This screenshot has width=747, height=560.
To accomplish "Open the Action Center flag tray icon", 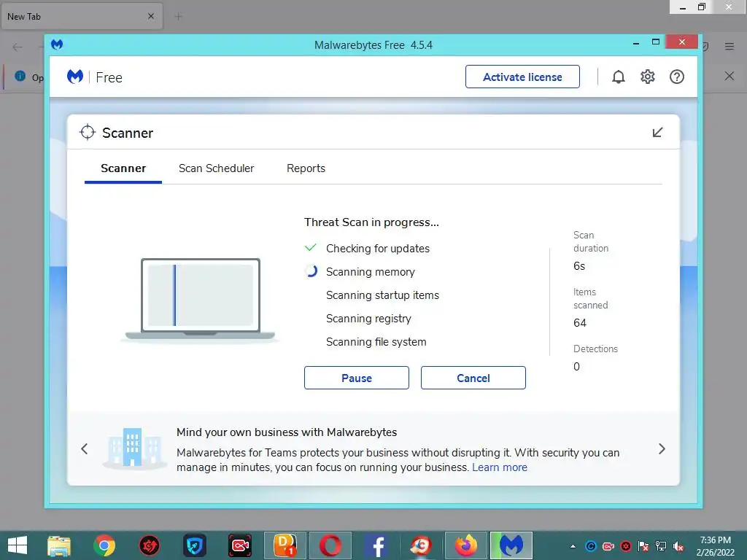I will click(643, 547).
